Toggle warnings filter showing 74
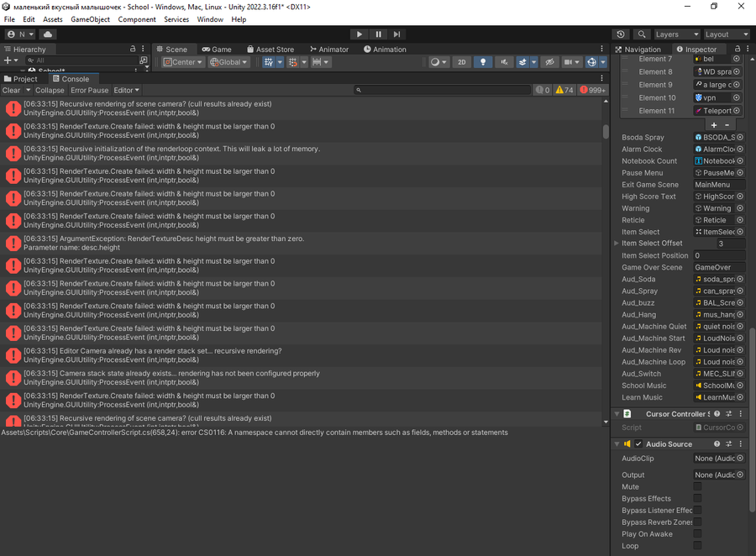The width and height of the screenshot is (756, 556). (564, 90)
